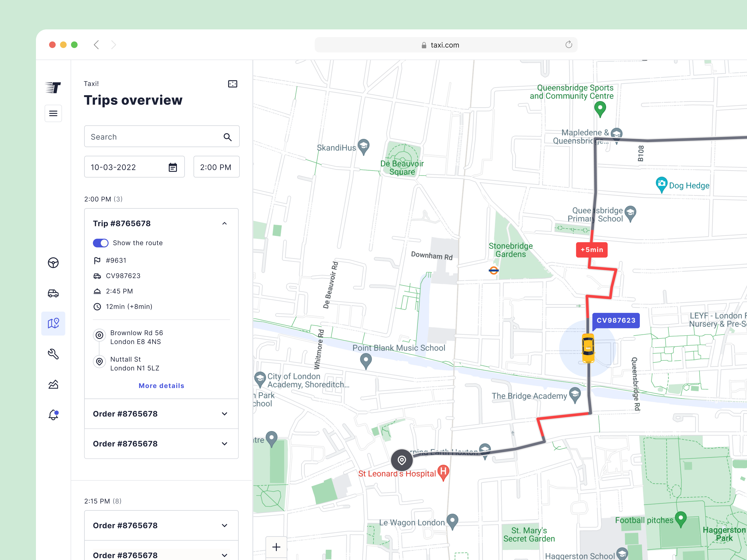Click the browser forward arrow
This screenshot has height=560, width=747.
(x=113, y=45)
